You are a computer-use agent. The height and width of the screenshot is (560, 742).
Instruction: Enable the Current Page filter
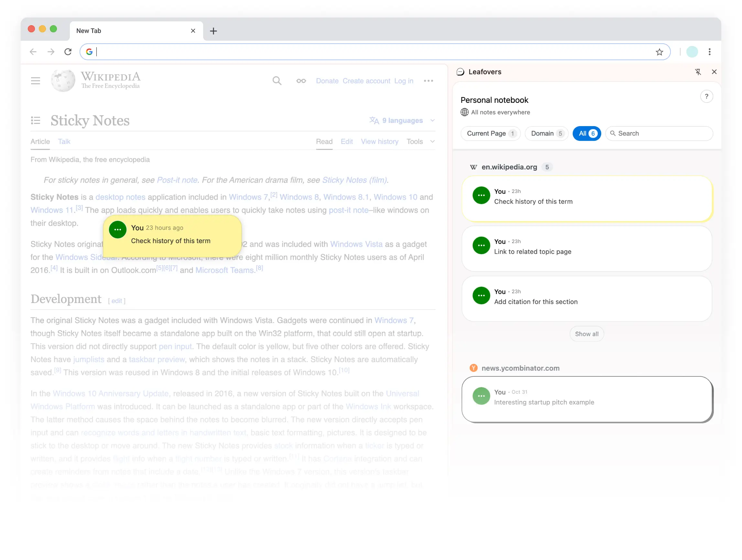(x=490, y=133)
